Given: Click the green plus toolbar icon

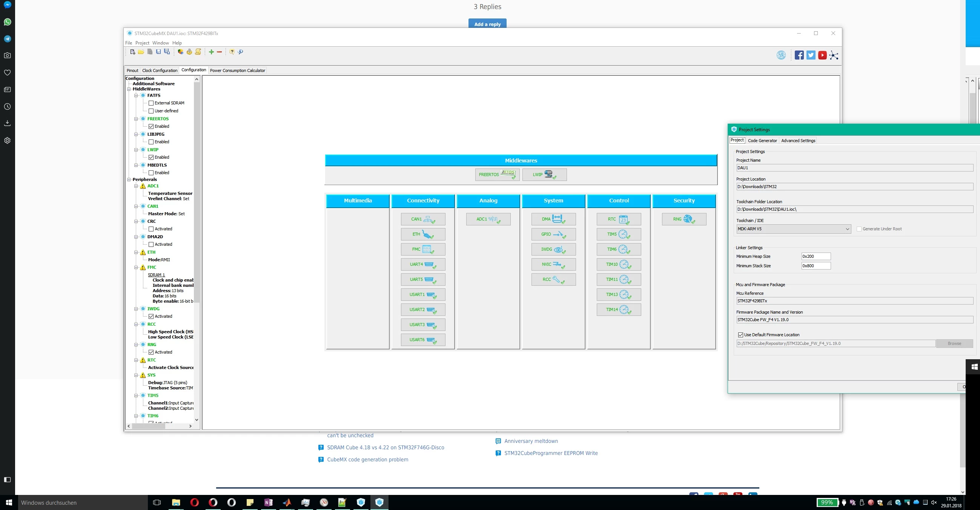Looking at the screenshot, I should (211, 52).
